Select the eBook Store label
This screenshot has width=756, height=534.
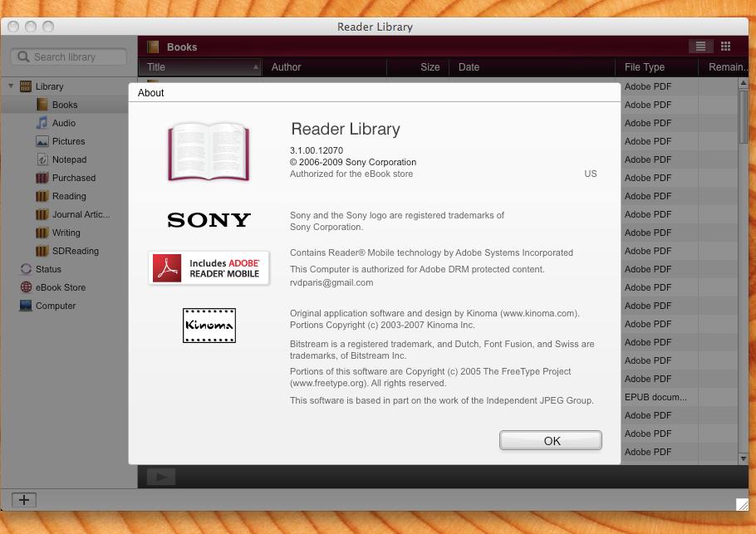[x=61, y=287]
